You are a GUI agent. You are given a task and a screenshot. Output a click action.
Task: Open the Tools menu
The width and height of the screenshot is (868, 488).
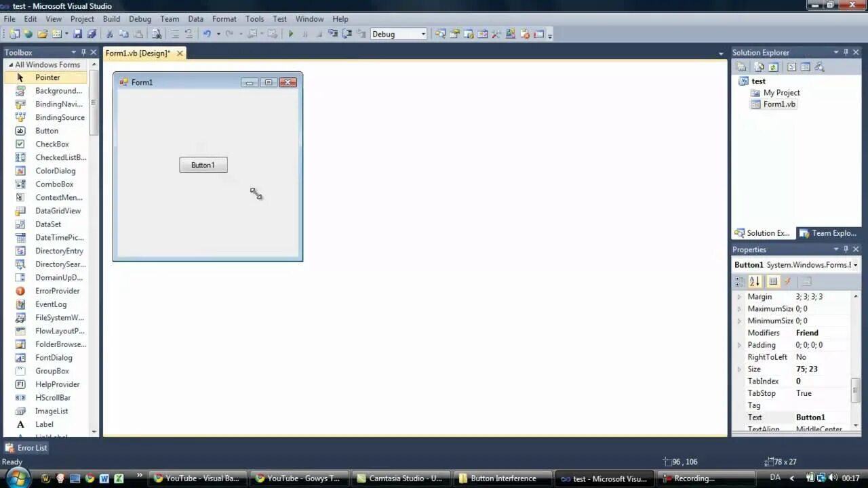point(255,19)
